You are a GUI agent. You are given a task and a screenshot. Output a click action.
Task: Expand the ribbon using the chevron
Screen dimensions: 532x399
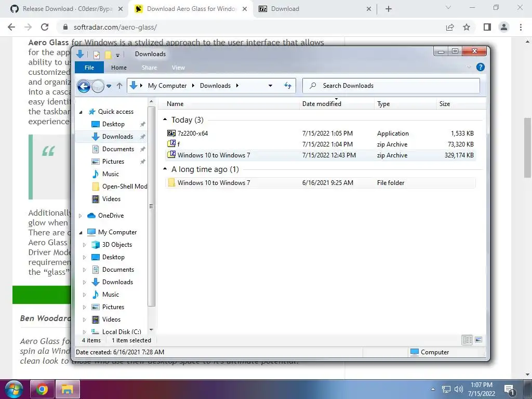pyautogui.click(x=469, y=67)
